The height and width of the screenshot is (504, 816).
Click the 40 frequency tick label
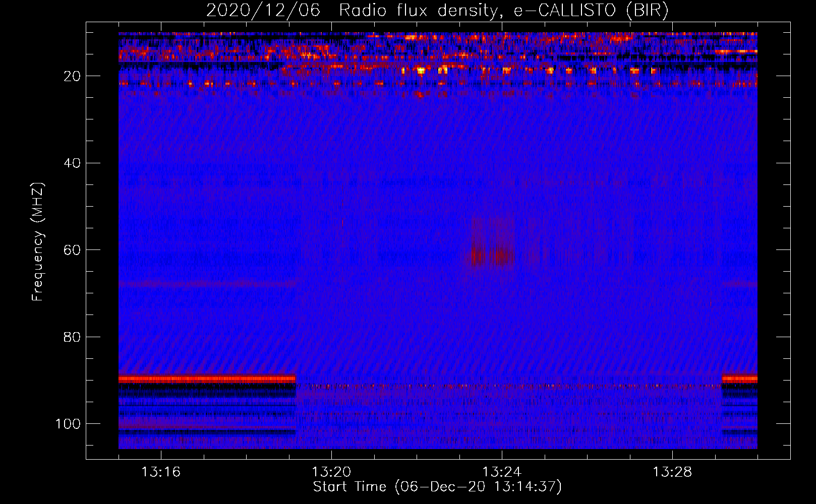[x=73, y=163]
